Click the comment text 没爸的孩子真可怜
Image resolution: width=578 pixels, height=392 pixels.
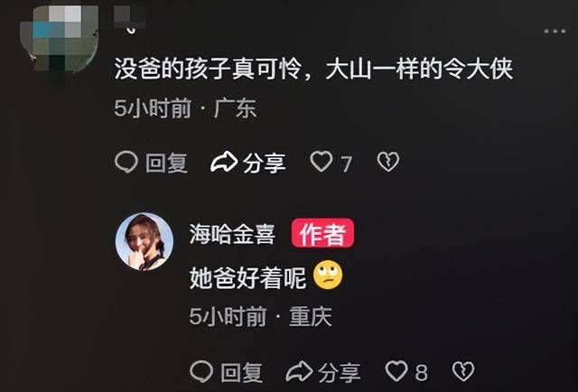click(x=208, y=69)
